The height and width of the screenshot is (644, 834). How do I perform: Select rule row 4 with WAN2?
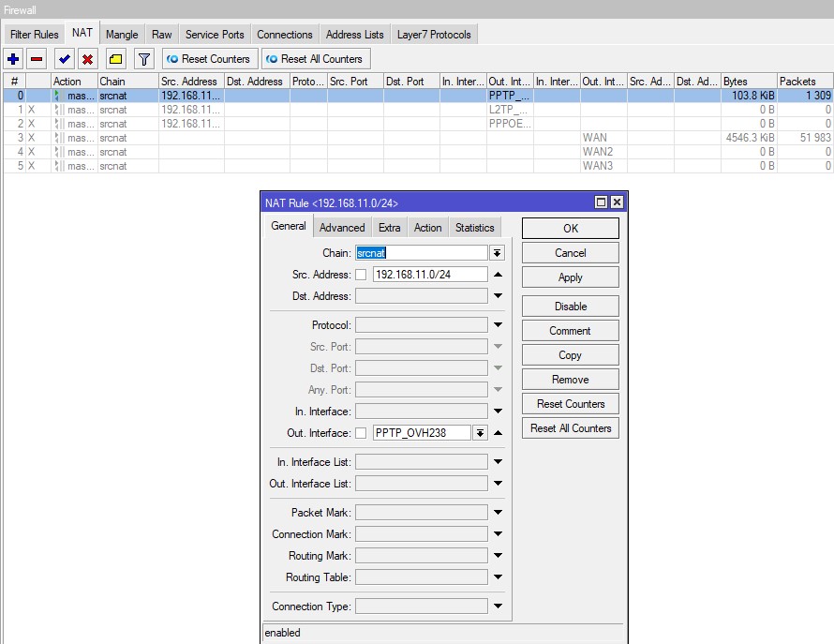(x=418, y=152)
